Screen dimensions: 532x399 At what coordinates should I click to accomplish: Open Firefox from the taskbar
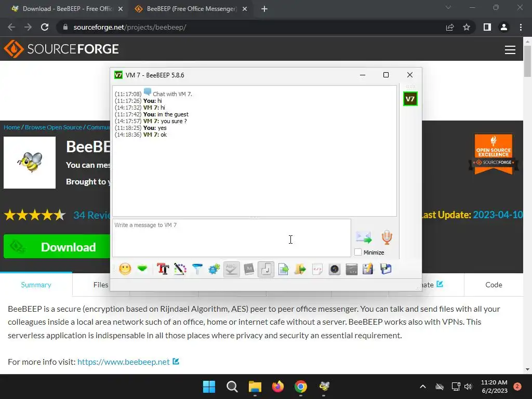coord(278,387)
